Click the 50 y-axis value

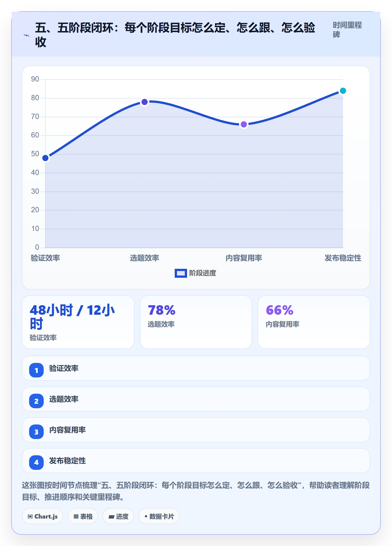pyautogui.click(x=35, y=154)
